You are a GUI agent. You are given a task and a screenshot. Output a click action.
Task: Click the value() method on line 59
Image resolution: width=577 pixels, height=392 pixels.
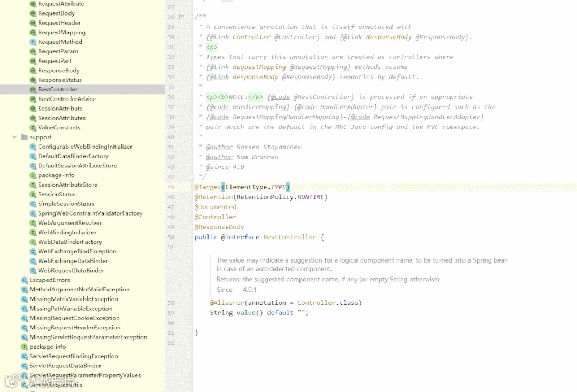click(x=250, y=312)
